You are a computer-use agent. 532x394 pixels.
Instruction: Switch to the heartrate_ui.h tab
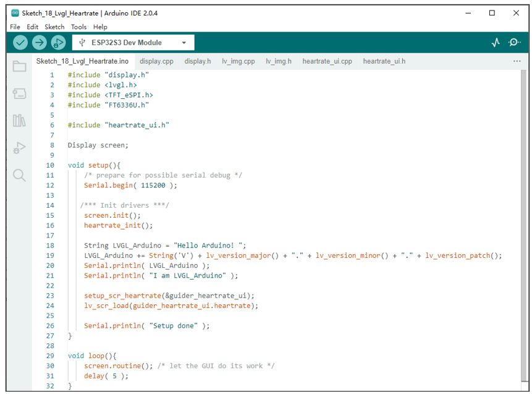[384, 61]
